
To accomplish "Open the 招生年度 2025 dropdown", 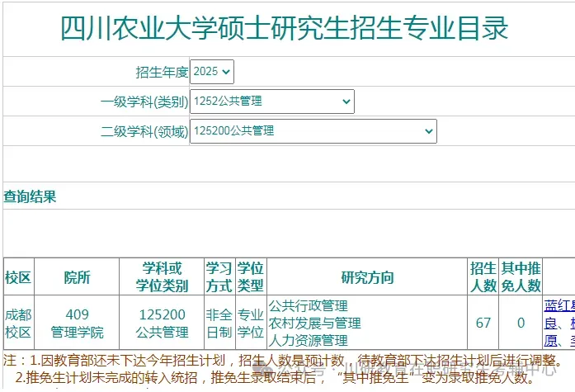I will coord(211,72).
